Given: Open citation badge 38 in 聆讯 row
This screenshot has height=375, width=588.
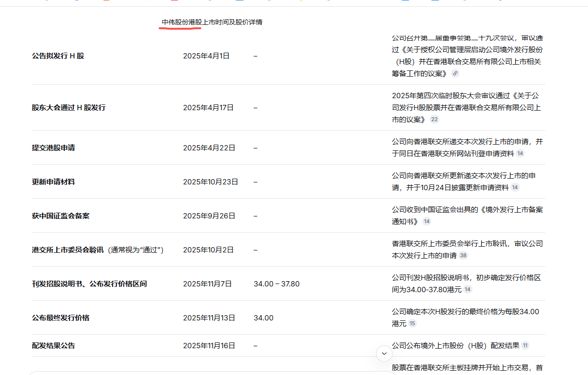Looking at the screenshot, I should [x=463, y=255].
